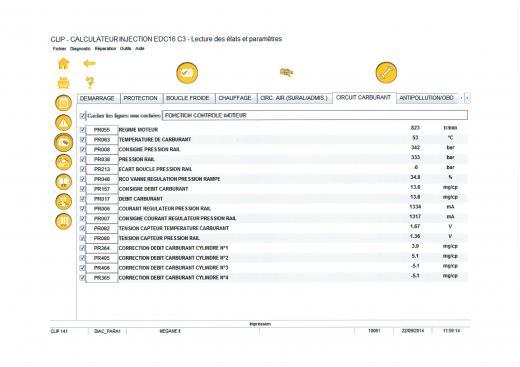Viewport: 520px width, 367px height.
Task: Select the percent parameters sidebar icon
Action: click(x=63, y=142)
